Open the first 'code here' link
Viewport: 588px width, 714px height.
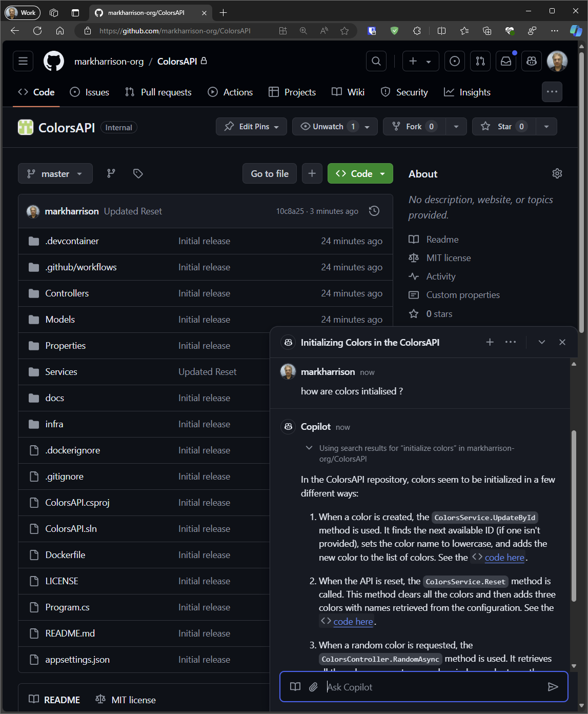coord(504,558)
